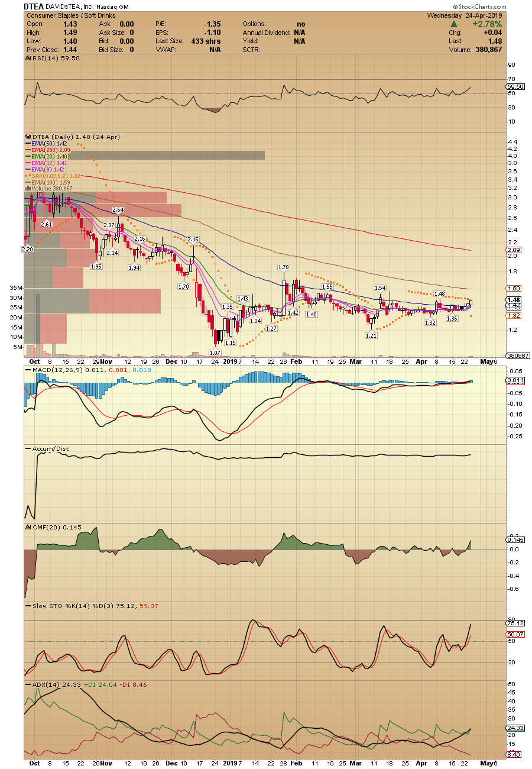
Task: Click the candlestick icon beside DTEA (Daily)
Action: [x=27, y=137]
